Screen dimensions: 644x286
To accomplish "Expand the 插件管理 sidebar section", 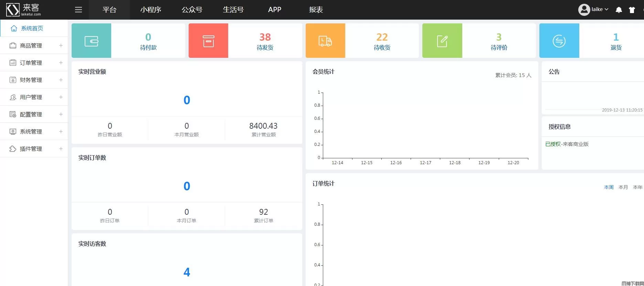I will (34, 149).
